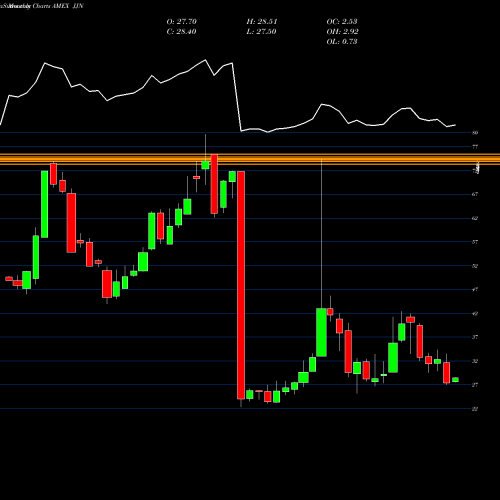Click the price axis label 62

coord(475,218)
